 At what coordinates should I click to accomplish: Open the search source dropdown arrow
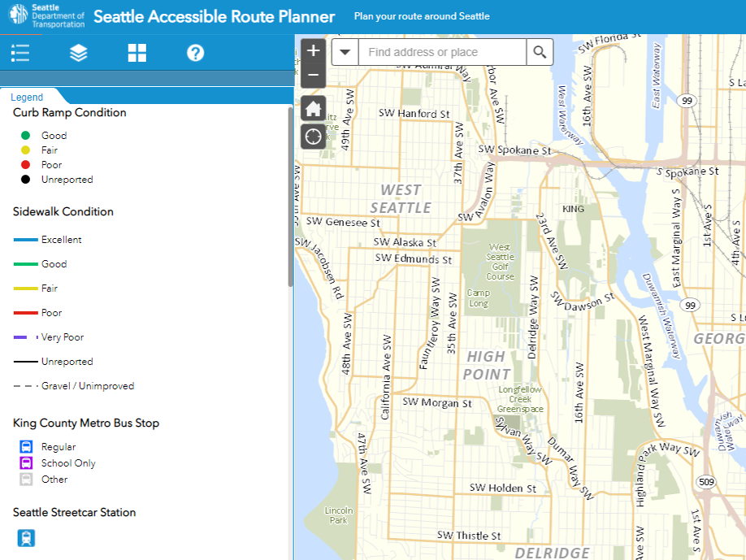(x=345, y=52)
